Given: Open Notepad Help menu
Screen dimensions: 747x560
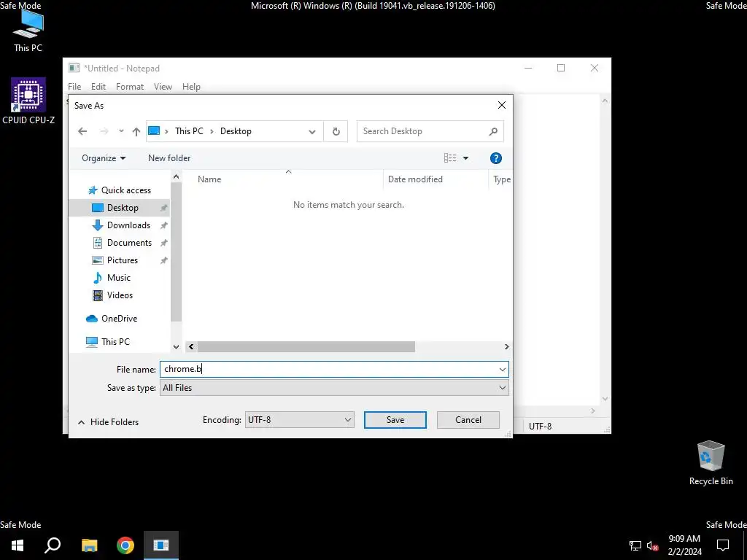Looking at the screenshot, I should pyautogui.click(x=191, y=87).
